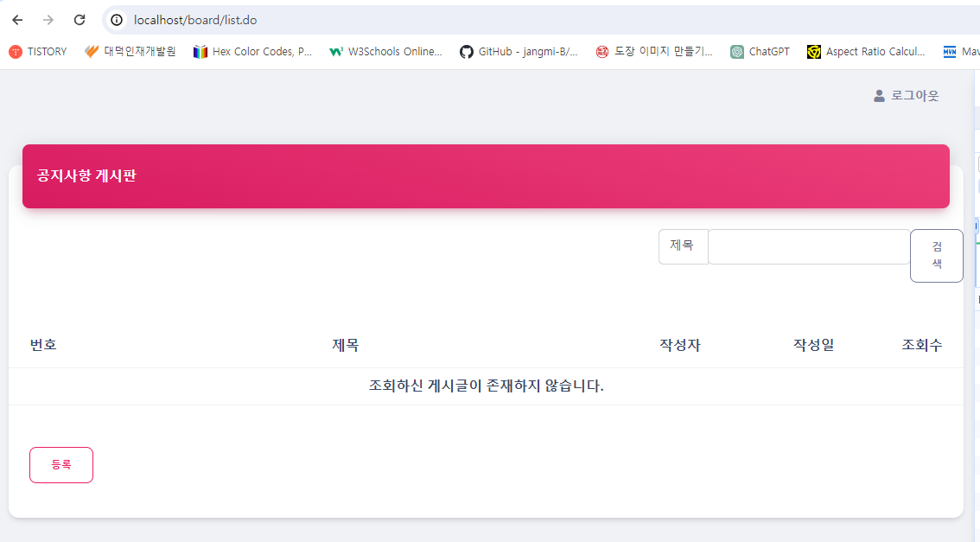Click the 번호 column header

(x=43, y=345)
